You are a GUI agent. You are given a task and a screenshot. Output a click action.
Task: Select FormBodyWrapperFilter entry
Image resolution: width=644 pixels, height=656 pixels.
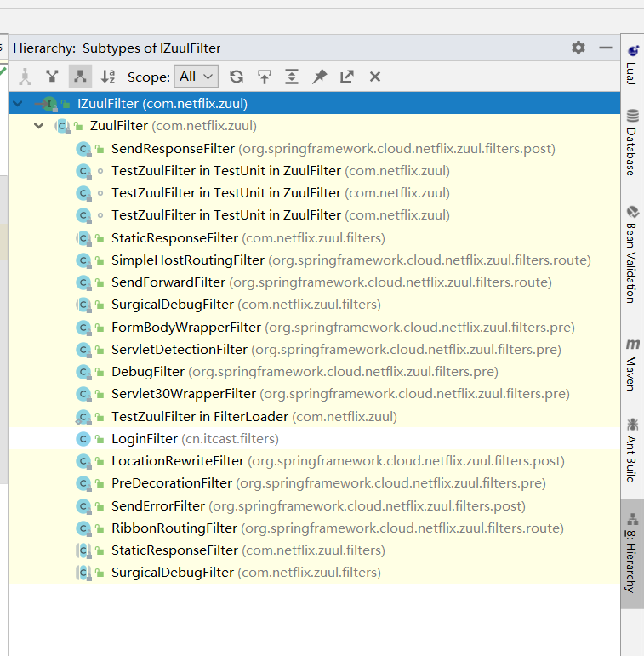click(315, 328)
